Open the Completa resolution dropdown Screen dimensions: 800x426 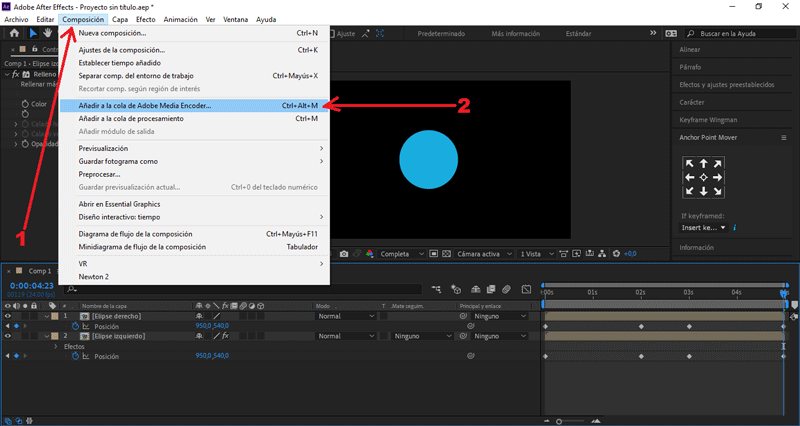tap(402, 254)
